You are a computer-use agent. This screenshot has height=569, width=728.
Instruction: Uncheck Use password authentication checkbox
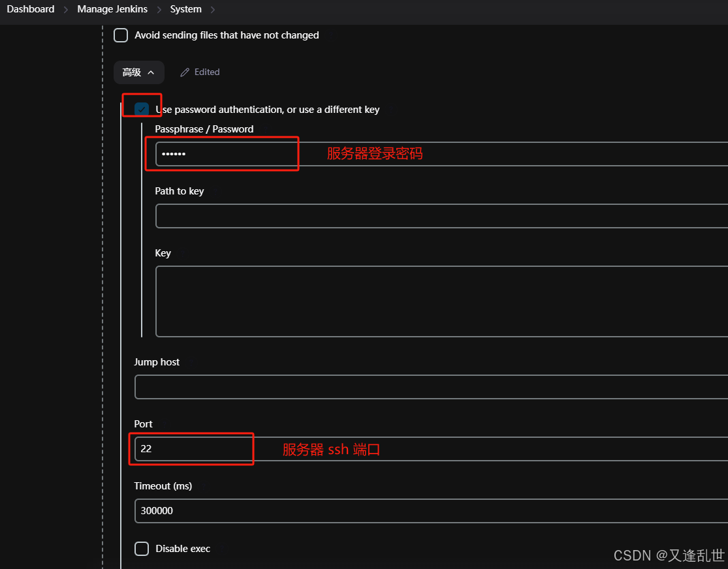tap(142, 110)
